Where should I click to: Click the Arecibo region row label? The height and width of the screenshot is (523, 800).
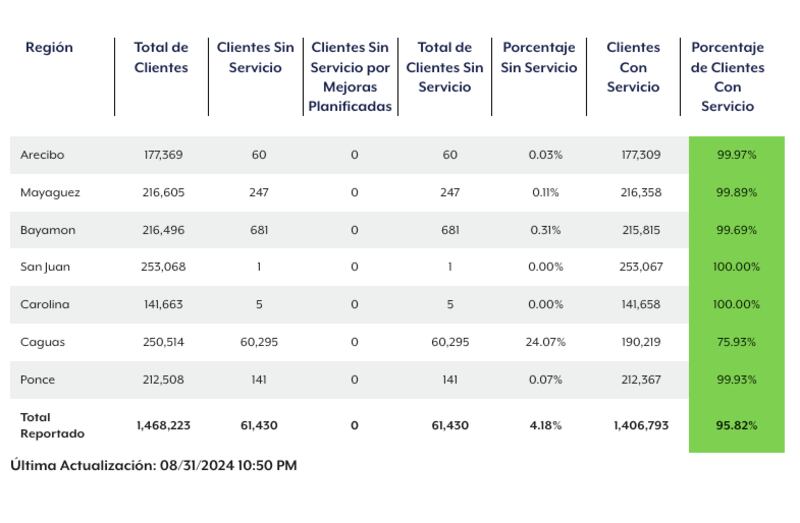tap(42, 155)
